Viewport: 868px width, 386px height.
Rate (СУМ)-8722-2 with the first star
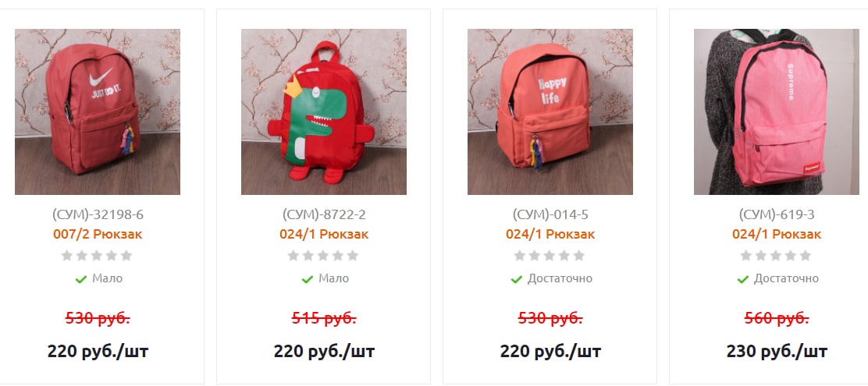293,256
